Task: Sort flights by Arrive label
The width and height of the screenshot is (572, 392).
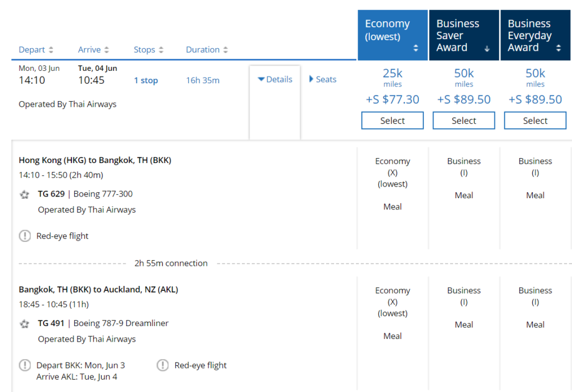Action: point(89,50)
